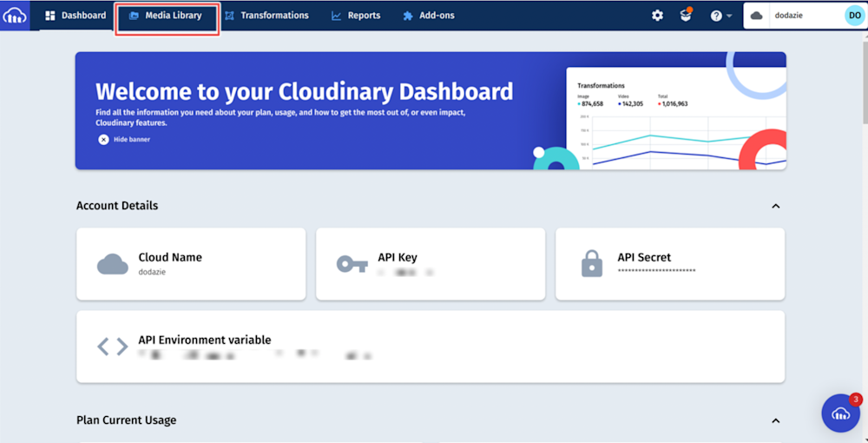Click the Dashboard grid icon

coord(50,16)
